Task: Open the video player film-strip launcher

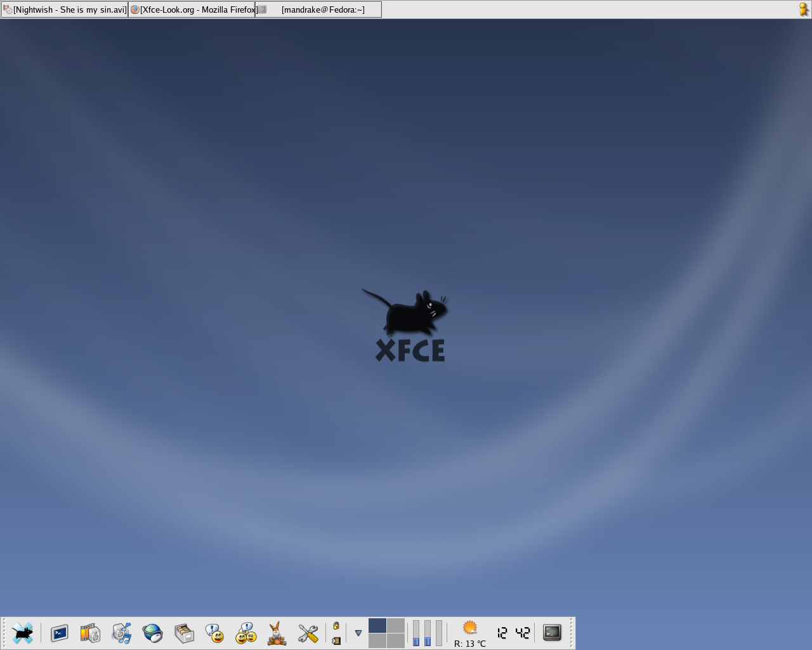Action: (x=90, y=633)
